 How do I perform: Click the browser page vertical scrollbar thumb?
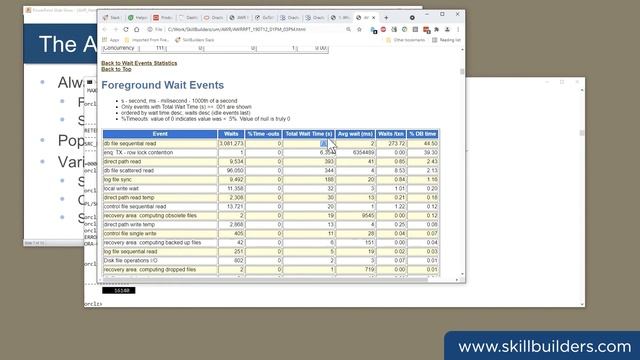(x=462, y=72)
